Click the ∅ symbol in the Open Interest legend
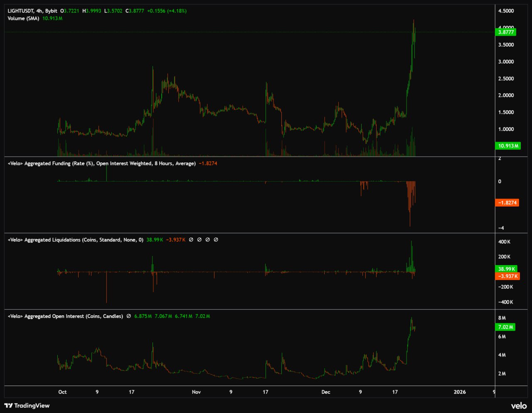The height and width of the screenshot is (413, 532). (129, 316)
